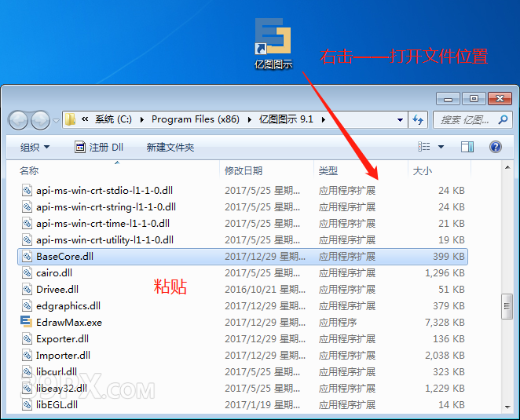The height and width of the screenshot is (420, 520).
Task: Select the libcurl.dll file
Action: point(57,372)
